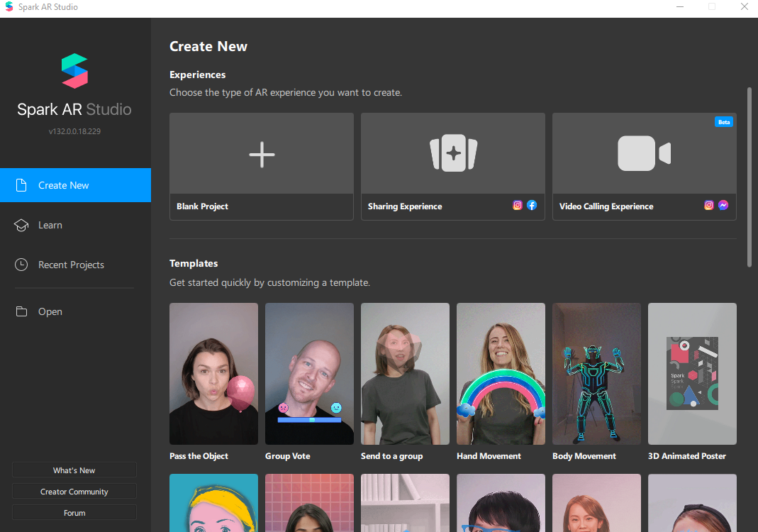Click the Body Movement caption
758x532 pixels.
(x=584, y=456)
